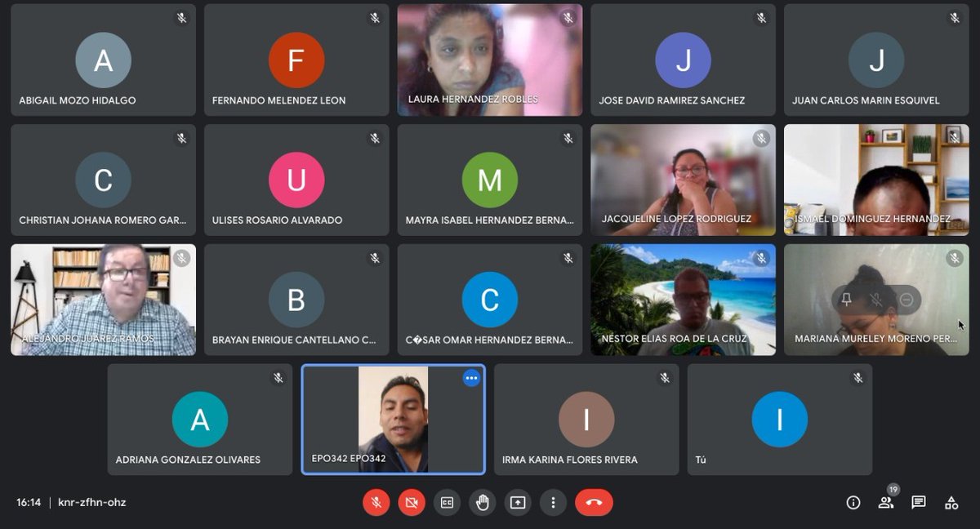Click the red leave call button
This screenshot has height=529, width=980.
[x=594, y=503]
